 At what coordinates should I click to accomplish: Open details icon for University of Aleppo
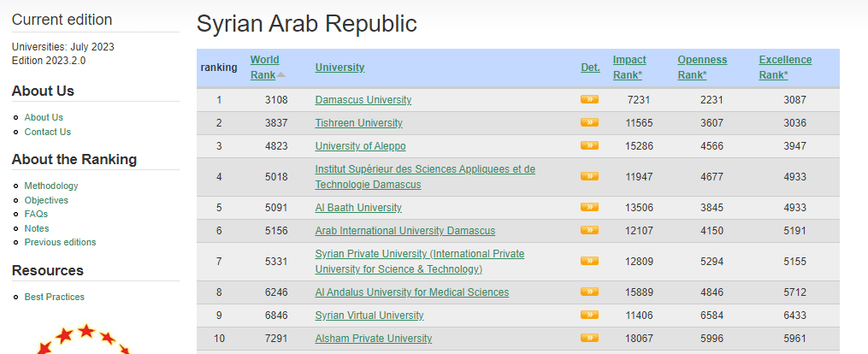coord(589,145)
